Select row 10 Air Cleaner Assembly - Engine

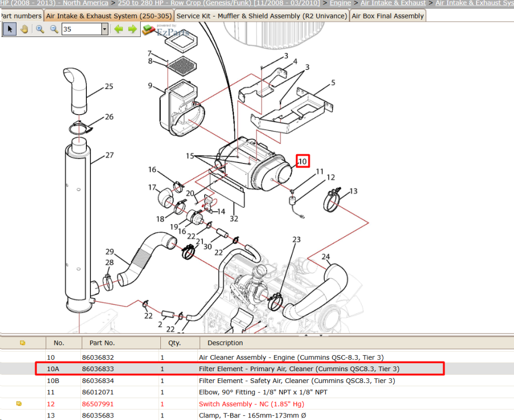point(257,357)
